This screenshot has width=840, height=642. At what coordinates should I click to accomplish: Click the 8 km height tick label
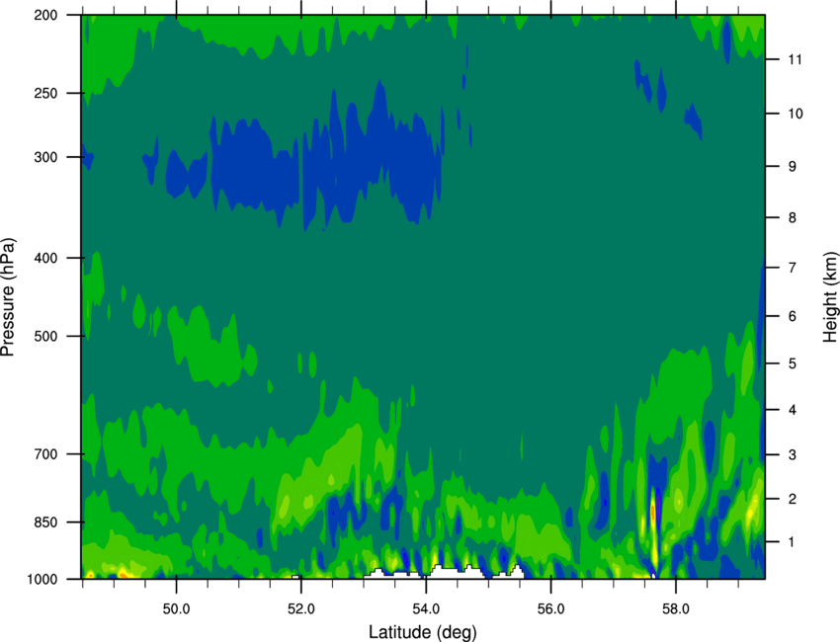pyautogui.click(x=793, y=217)
